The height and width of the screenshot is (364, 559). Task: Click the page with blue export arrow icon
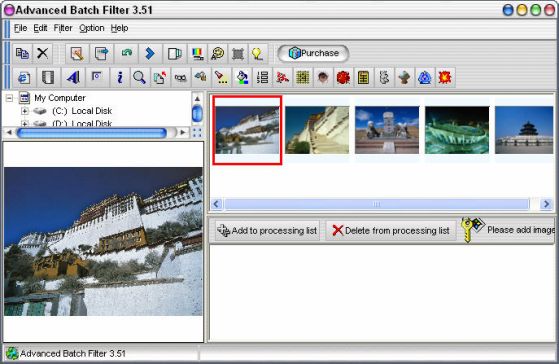point(101,54)
